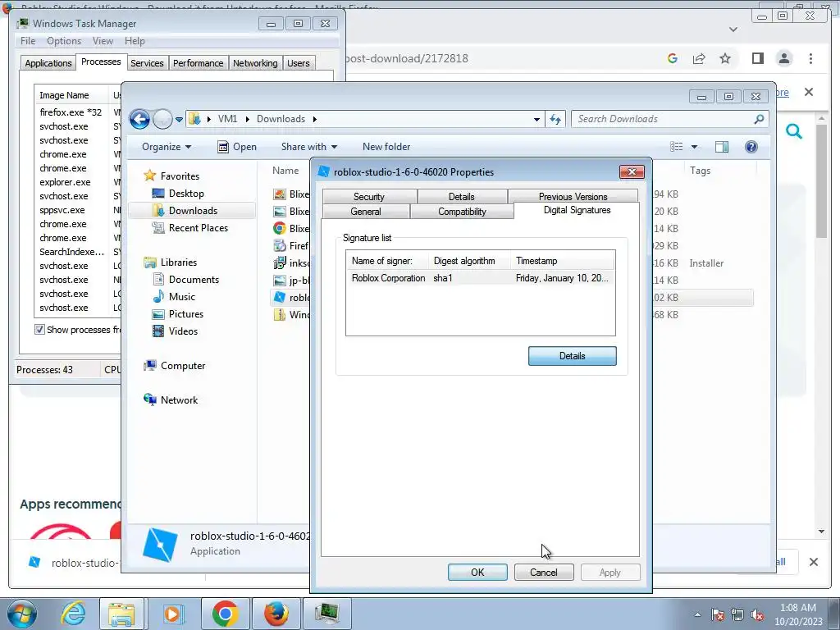Image resolution: width=840 pixels, height=630 pixels.
Task: Click the Explorer forward navigation arrow
Action: tap(162, 119)
